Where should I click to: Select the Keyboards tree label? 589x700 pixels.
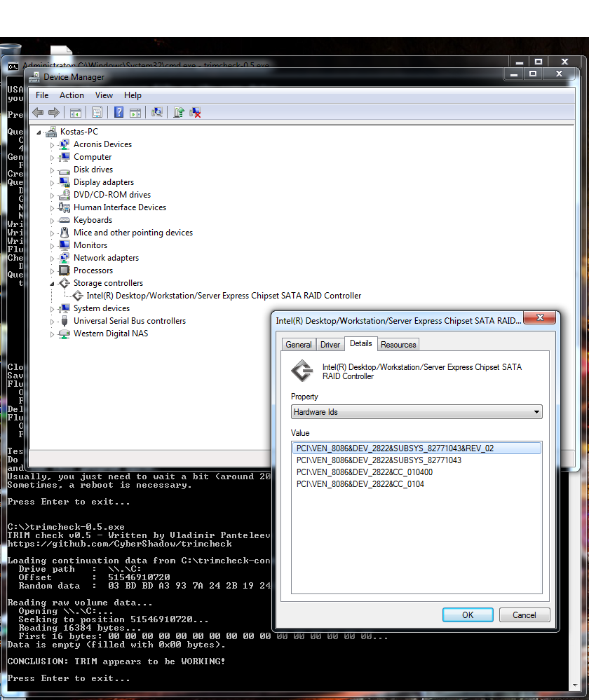pyautogui.click(x=93, y=220)
